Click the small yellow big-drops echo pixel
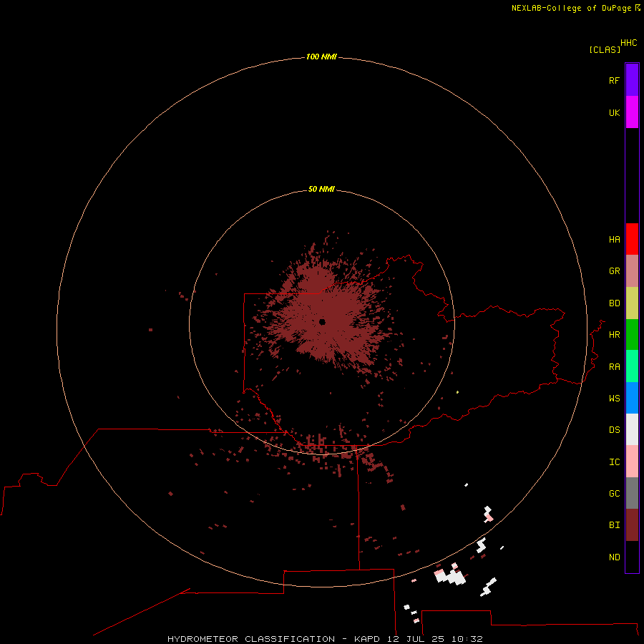 [457, 392]
